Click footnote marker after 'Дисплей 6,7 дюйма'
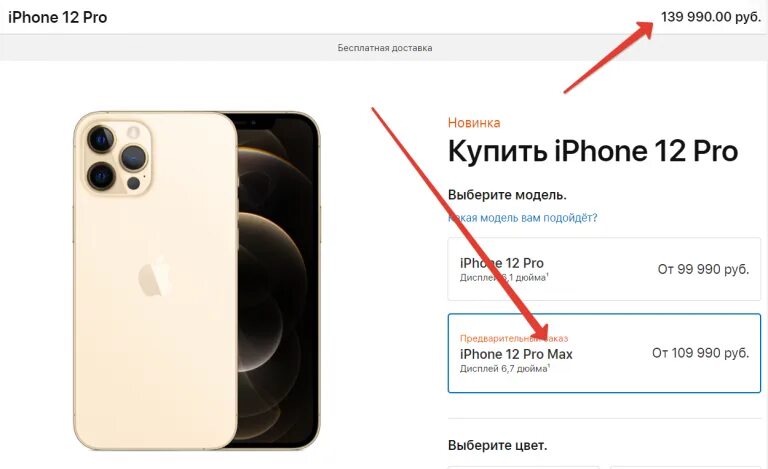The width and height of the screenshot is (768, 469). click(x=549, y=366)
